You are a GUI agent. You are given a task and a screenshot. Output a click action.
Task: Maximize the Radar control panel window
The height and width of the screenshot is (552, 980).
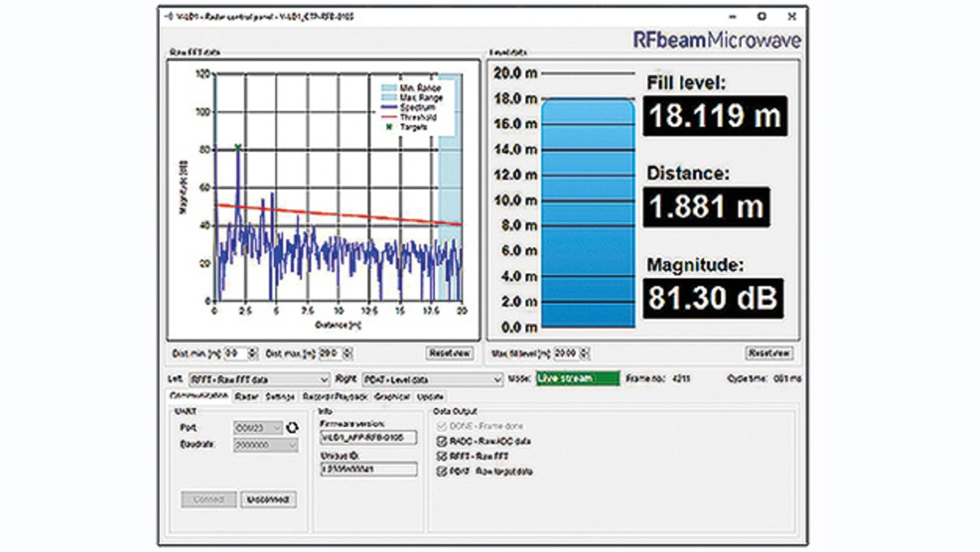762,16
